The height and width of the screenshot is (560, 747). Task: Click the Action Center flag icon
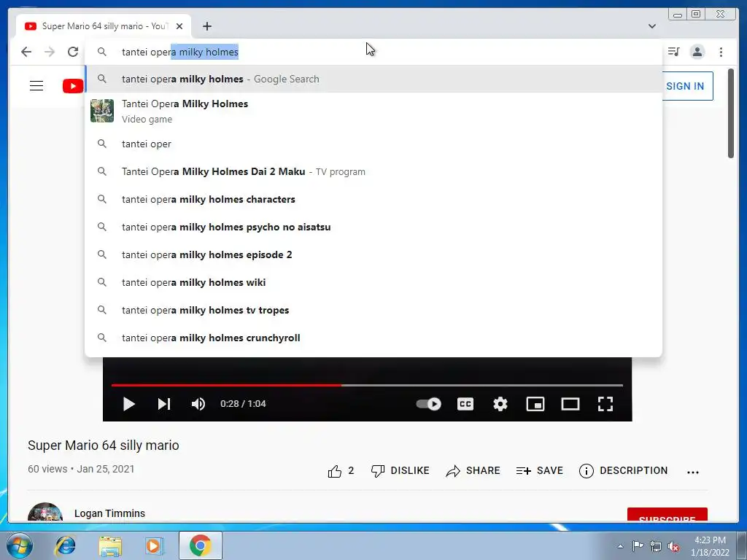click(x=638, y=545)
